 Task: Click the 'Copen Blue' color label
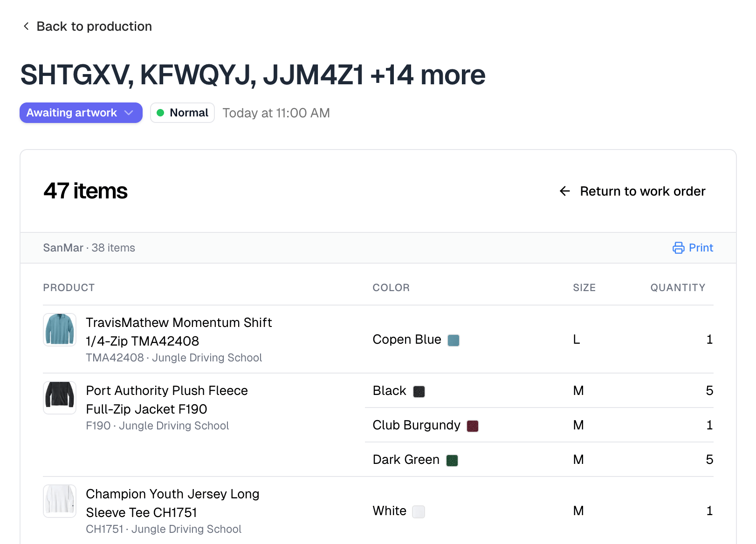pyautogui.click(x=407, y=340)
